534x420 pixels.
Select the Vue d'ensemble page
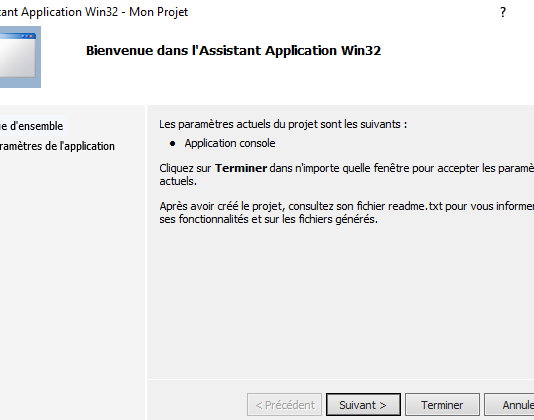pyautogui.click(x=33, y=126)
